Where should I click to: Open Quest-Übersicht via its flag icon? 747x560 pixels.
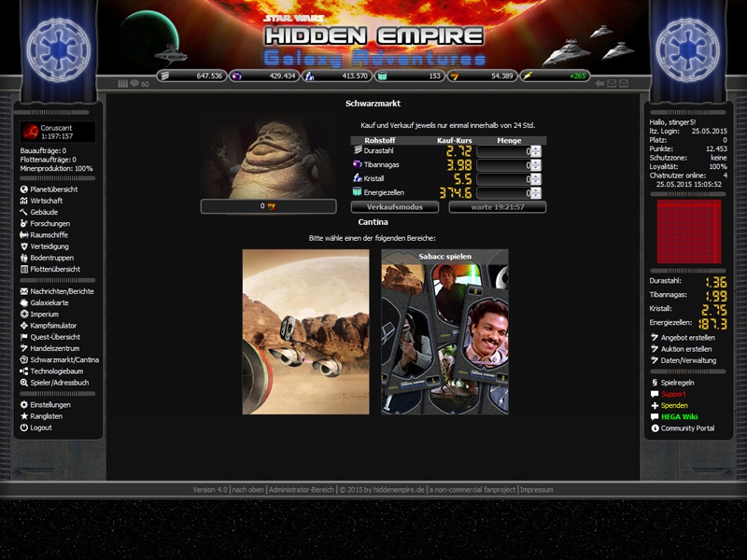click(x=24, y=337)
